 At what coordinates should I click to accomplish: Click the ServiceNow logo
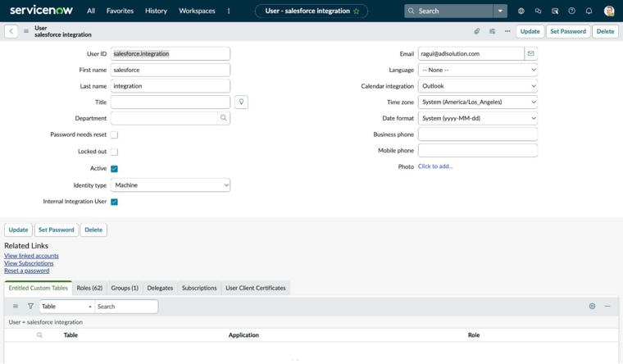pyautogui.click(x=41, y=11)
